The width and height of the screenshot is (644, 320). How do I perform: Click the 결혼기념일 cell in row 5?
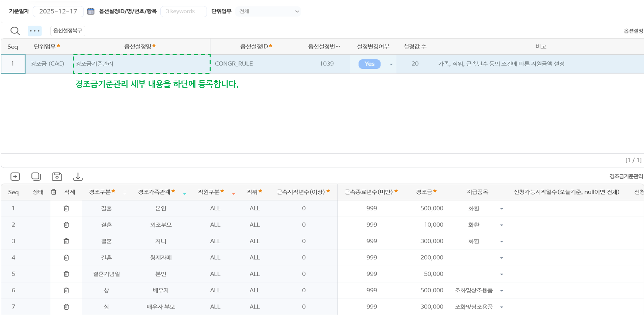(107, 274)
